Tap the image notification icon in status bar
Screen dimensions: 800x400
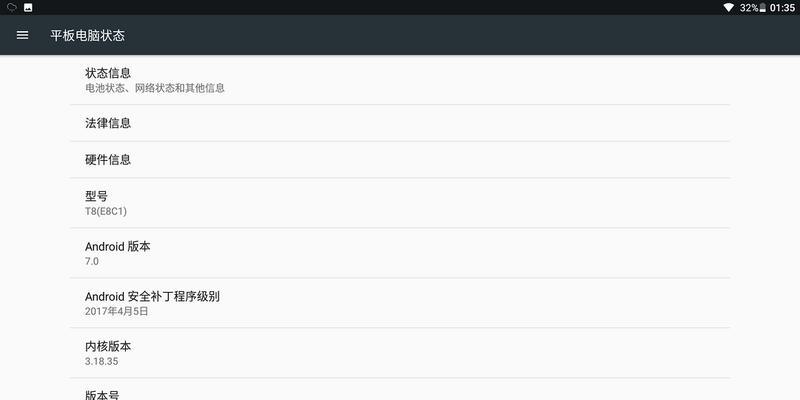tap(28, 8)
